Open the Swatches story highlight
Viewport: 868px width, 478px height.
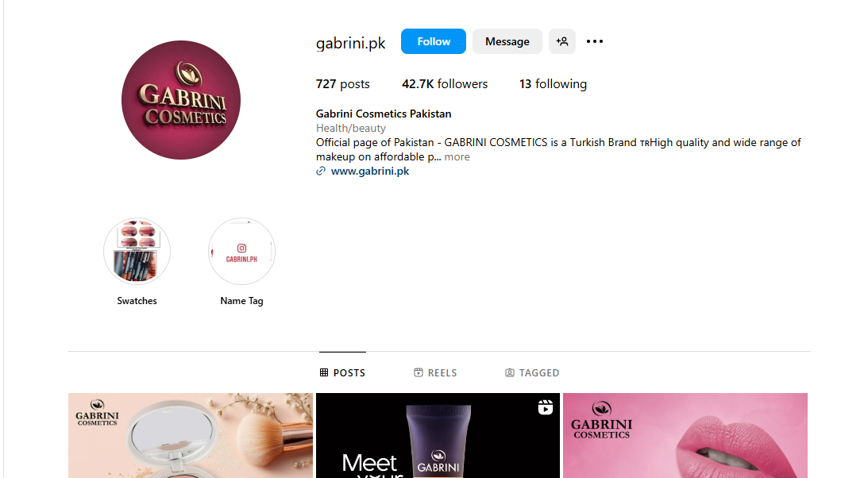137,251
